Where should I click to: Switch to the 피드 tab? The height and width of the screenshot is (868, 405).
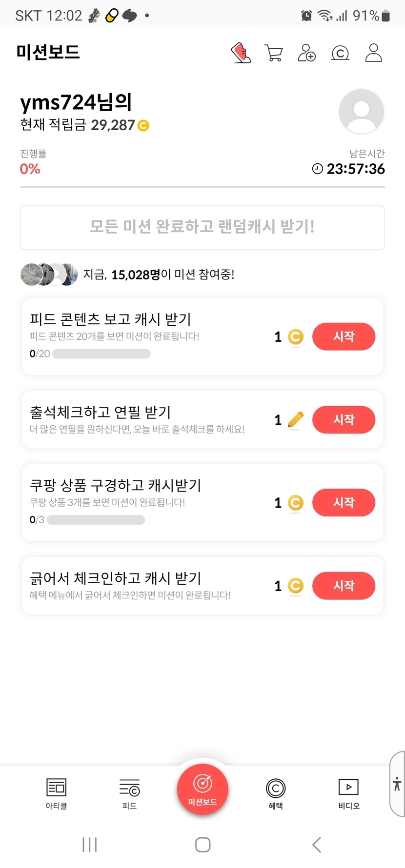pyautogui.click(x=129, y=793)
